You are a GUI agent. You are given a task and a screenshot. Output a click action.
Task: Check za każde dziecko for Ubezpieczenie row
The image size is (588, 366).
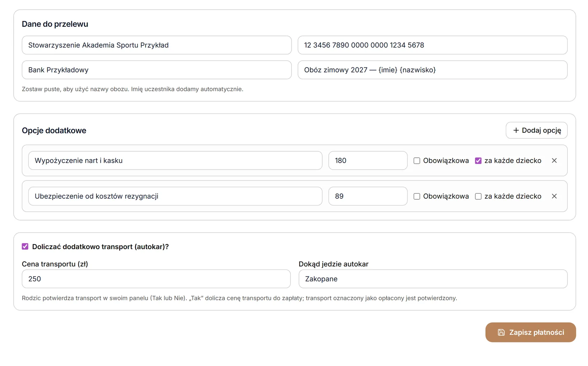(478, 196)
